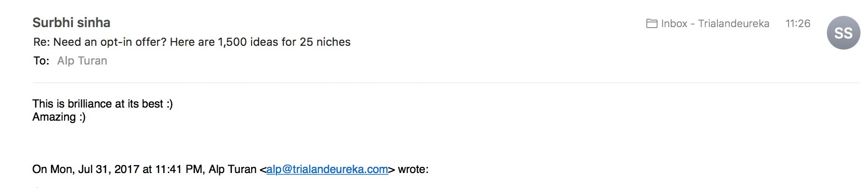Click "25 niches" in the subject
The width and height of the screenshot is (868, 188).
click(325, 42)
